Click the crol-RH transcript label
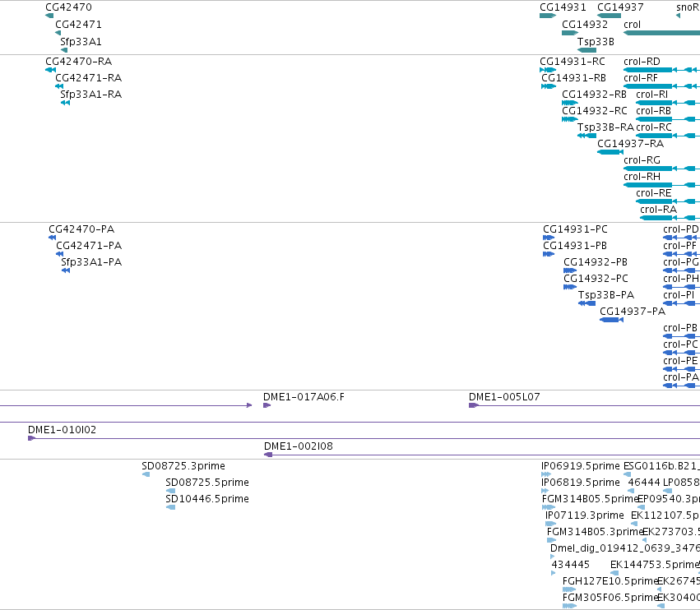The width and height of the screenshot is (700, 610). [642, 177]
